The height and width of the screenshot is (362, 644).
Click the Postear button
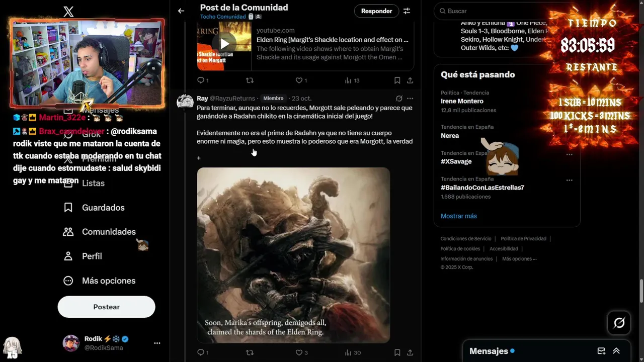[106, 307]
